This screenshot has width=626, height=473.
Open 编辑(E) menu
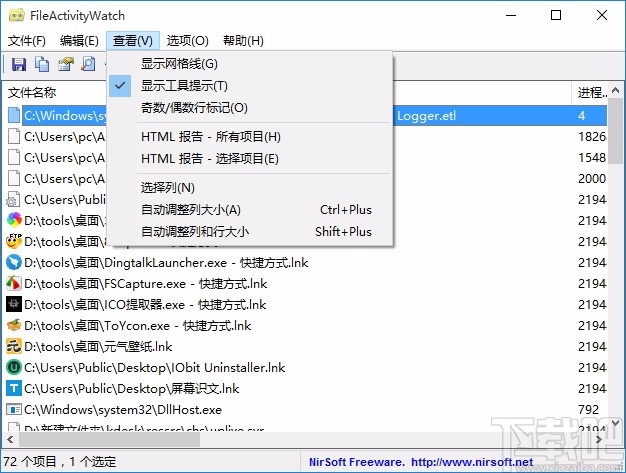point(79,41)
